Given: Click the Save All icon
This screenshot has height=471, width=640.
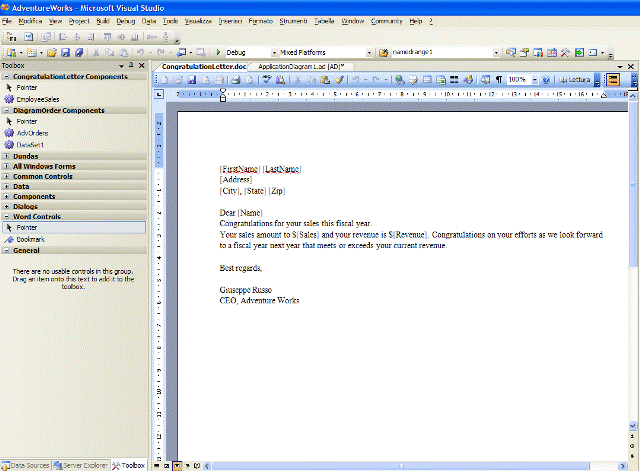Looking at the screenshot, I should tap(79, 52).
